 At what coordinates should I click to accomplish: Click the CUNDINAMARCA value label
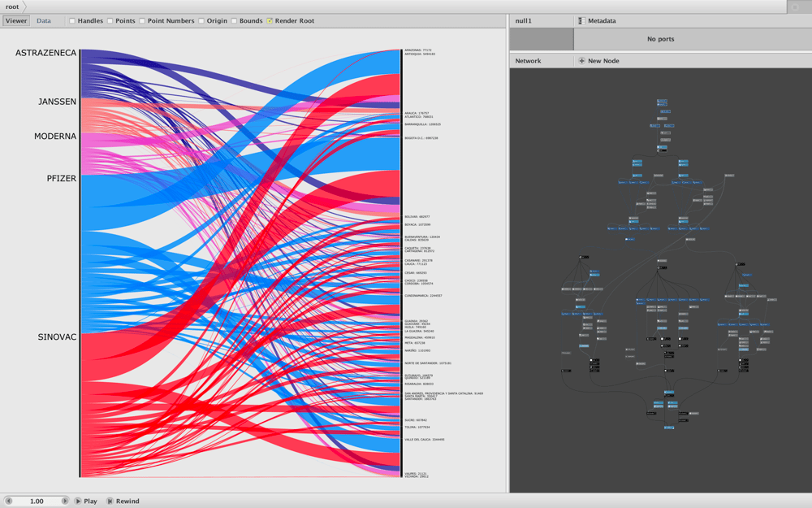(x=423, y=296)
